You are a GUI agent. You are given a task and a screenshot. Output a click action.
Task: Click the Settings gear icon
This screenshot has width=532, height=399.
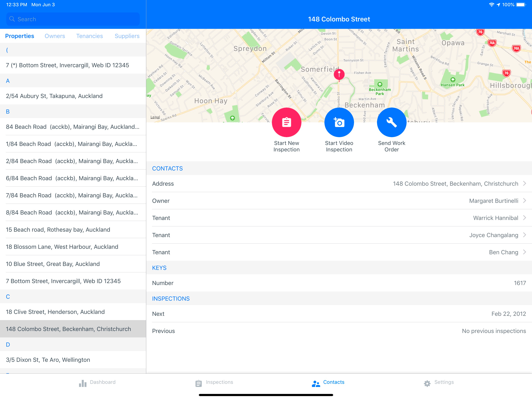427,383
